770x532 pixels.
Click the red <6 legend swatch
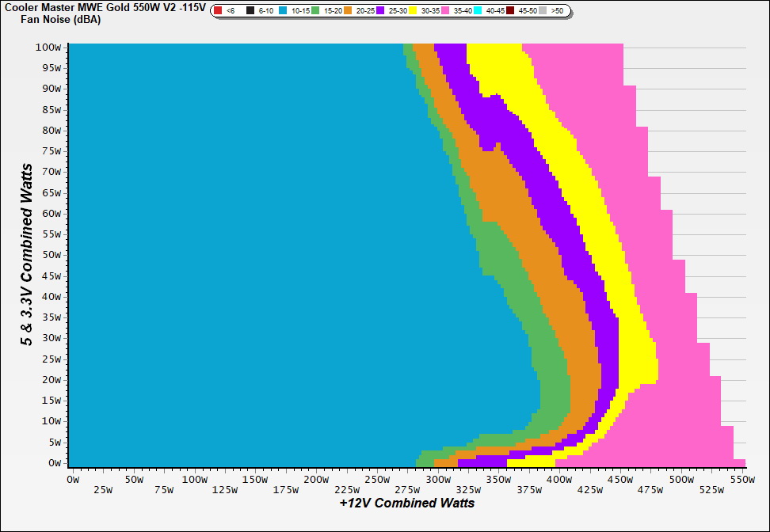point(218,11)
